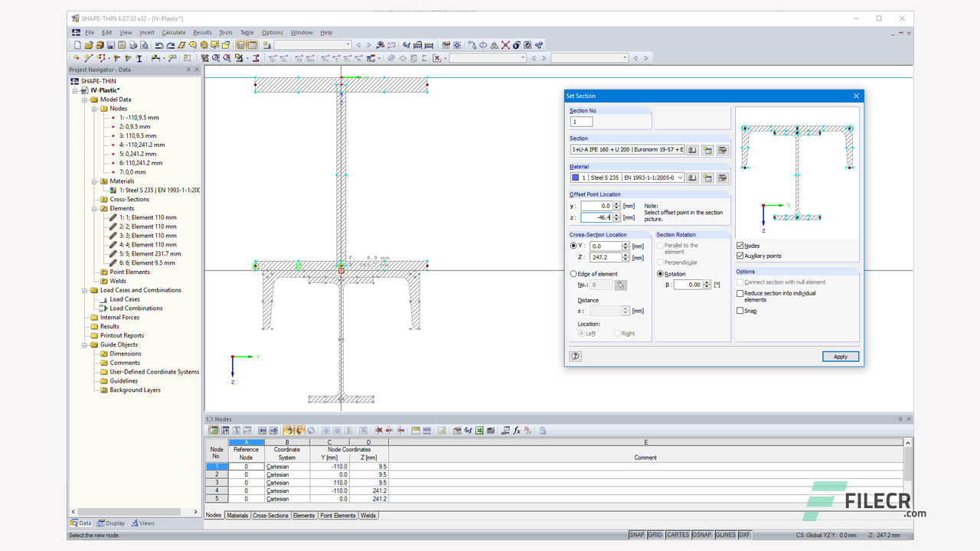Select the Edge of element radio button
The height and width of the screenshot is (551, 980).
(x=574, y=274)
